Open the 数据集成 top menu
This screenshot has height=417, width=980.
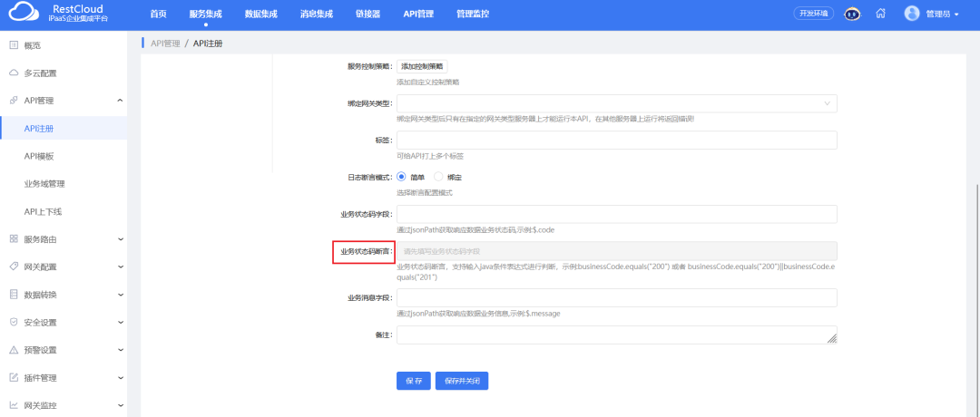[263, 15]
